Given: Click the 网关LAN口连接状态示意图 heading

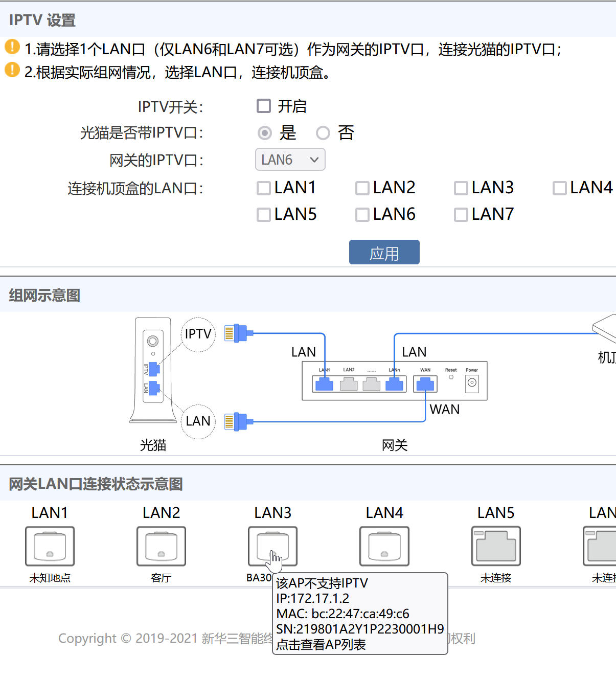Looking at the screenshot, I should click(x=96, y=484).
